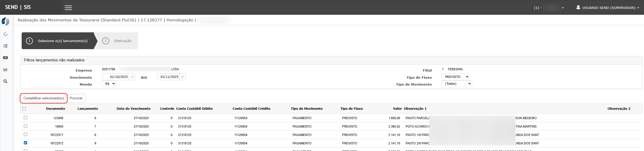Uncheck the row for document 16722572
This screenshot has width=644, height=151.
25,143
